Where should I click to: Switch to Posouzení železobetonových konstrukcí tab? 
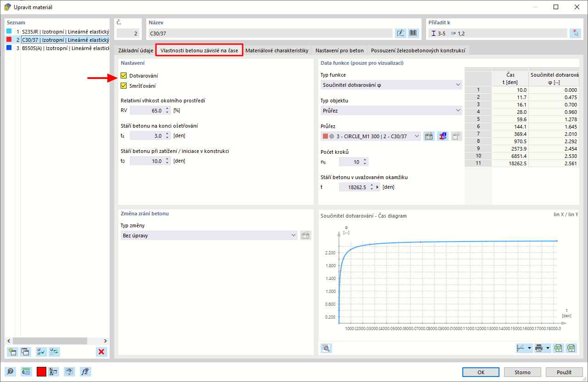pos(418,51)
